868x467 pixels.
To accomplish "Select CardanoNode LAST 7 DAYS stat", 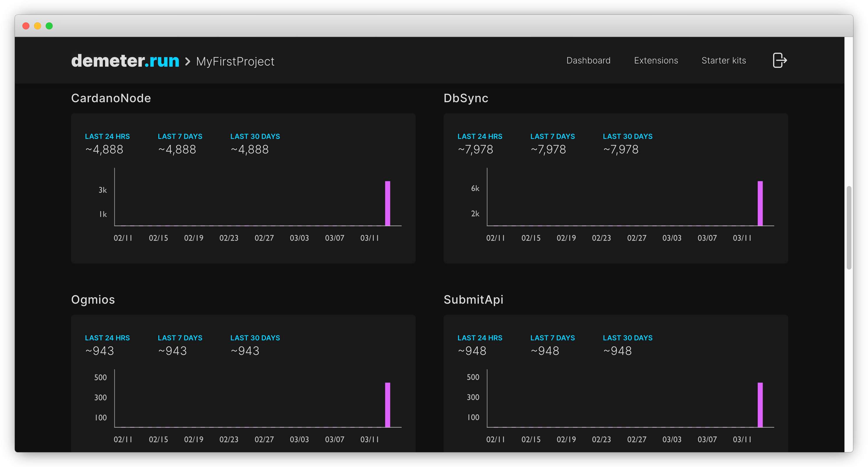I will [180, 144].
